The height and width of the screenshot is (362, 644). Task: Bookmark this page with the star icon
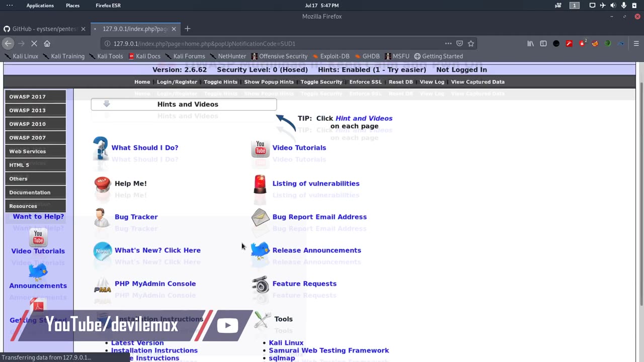471,44
